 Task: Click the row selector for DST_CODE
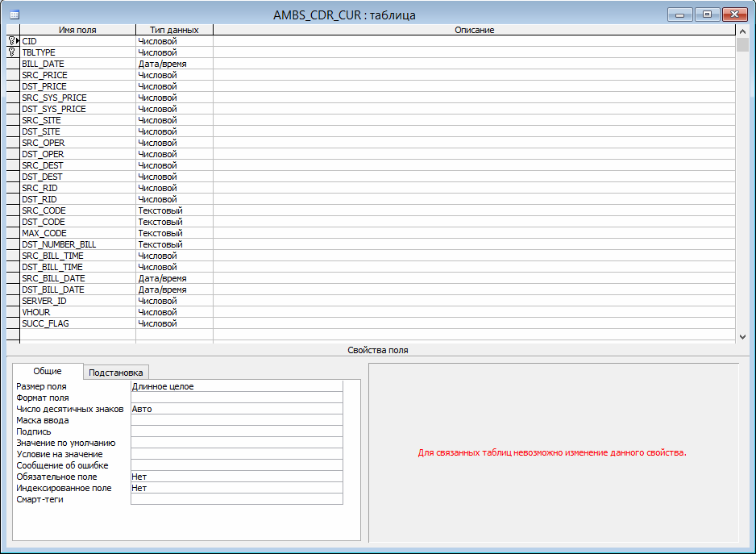tap(13, 222)
